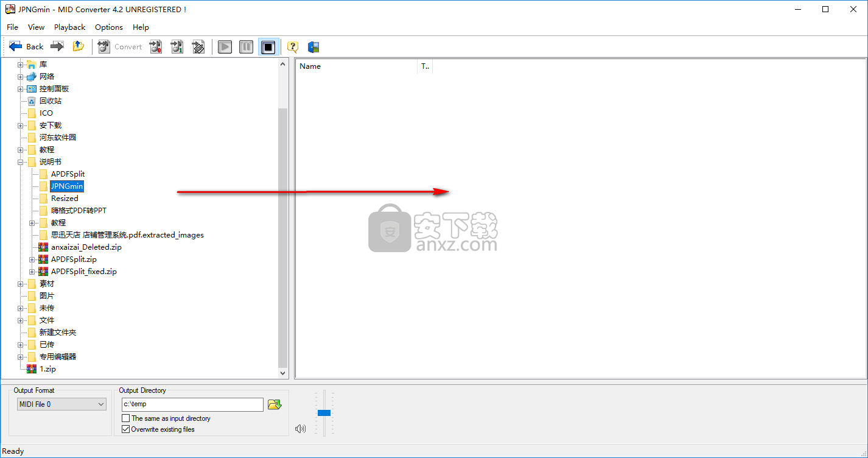
Task: Stop playback with the Stop button
Action: [268, 47]
